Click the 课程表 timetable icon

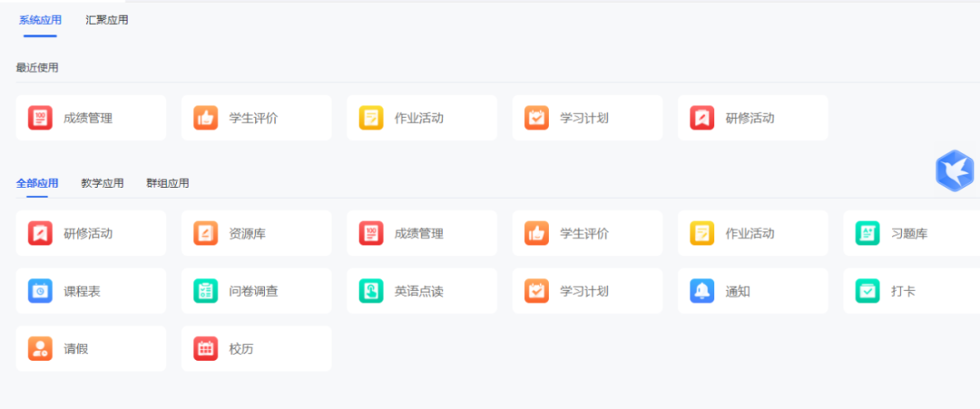(x=40, y=291)
